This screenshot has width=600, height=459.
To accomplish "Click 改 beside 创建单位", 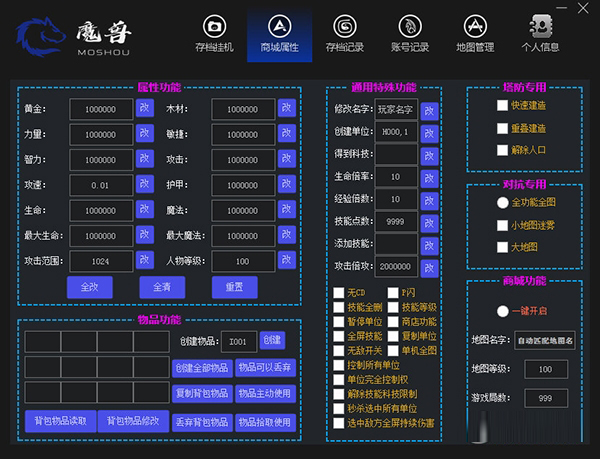I will [429, 133].
